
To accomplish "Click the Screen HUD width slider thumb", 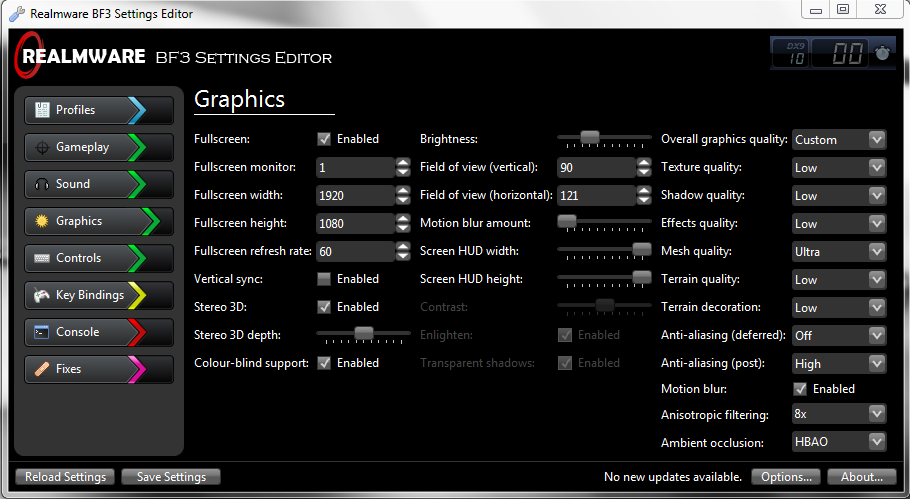I will 642,249.
